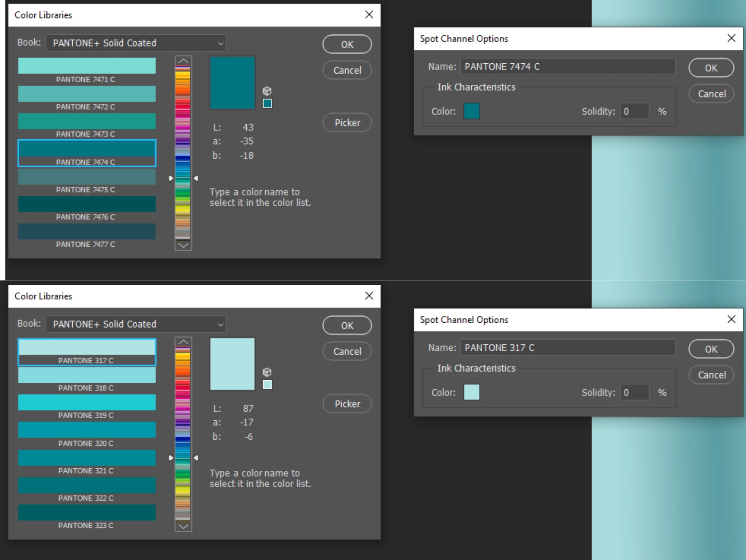Open Book dropdown in bottom Color Libraries
Screen dimensions: 746x560
click(x=136, y=324)
